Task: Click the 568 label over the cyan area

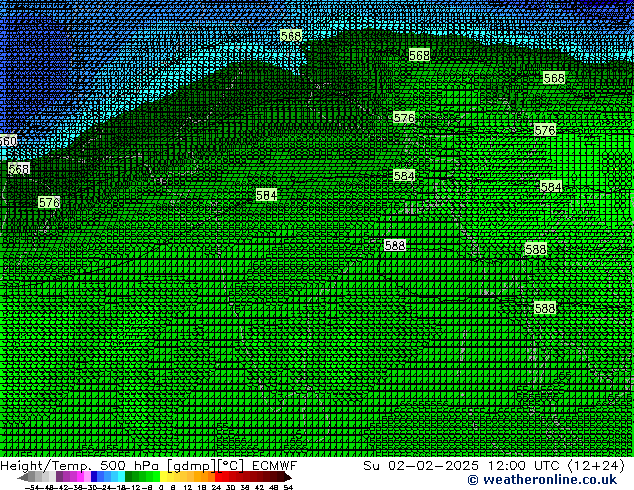Action: 291,36
